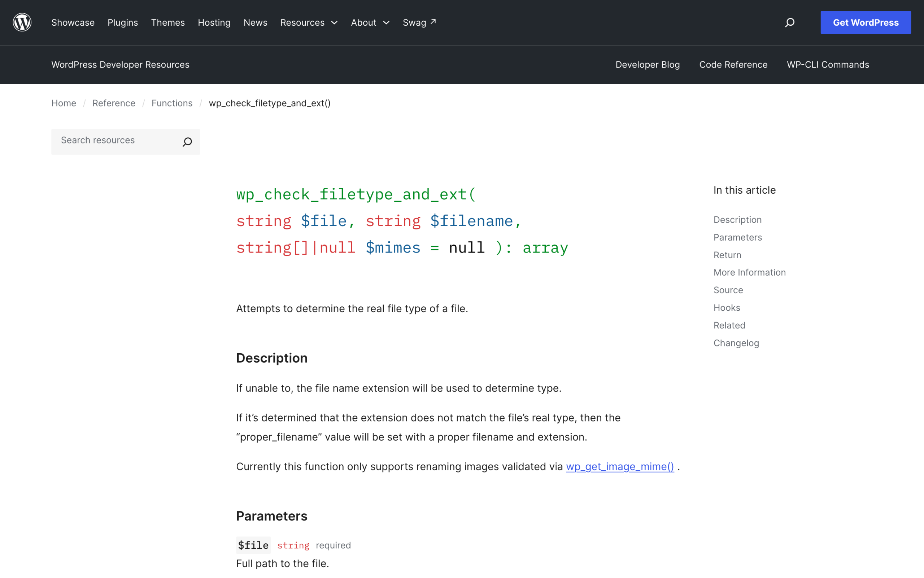Click the Get WordPress button

(866, 22)
